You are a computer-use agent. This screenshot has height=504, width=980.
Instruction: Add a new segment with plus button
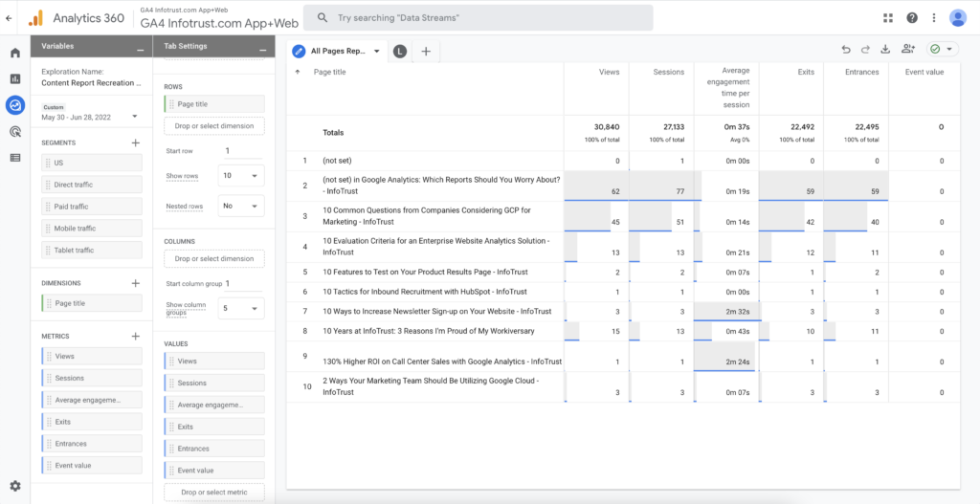tap(135, 142)
